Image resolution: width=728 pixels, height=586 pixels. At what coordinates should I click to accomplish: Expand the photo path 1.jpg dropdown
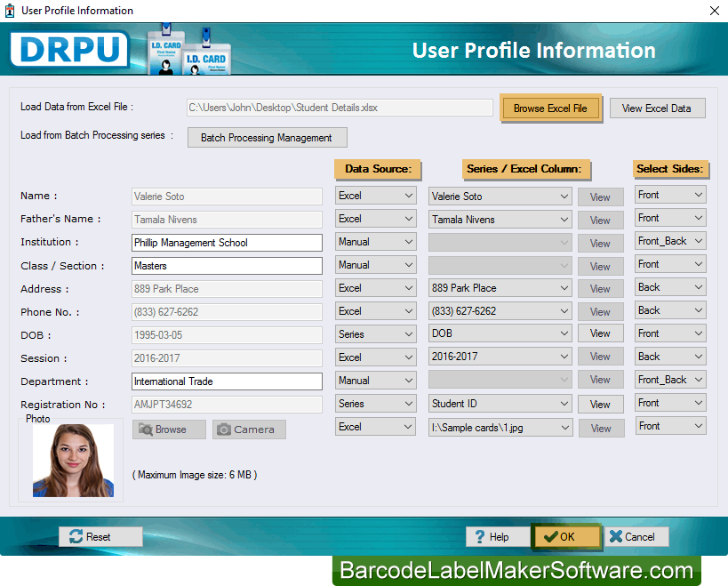(500, 428)
